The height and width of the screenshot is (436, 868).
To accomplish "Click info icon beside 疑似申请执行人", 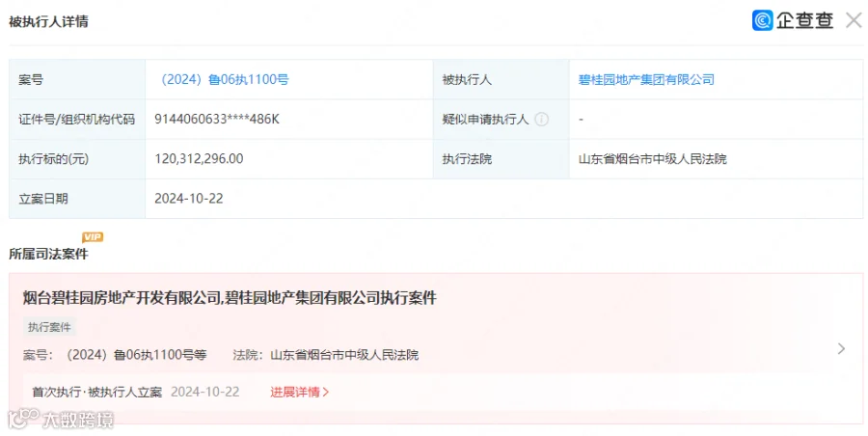I will coord(541,119).
